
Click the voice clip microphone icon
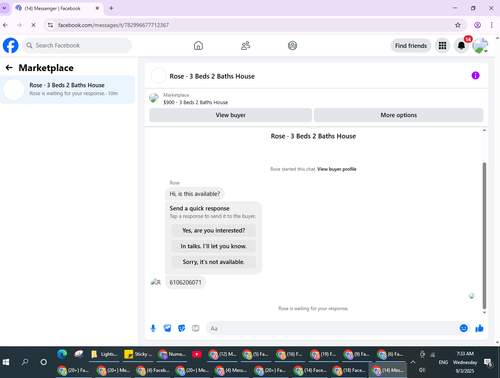click(153, 328)
